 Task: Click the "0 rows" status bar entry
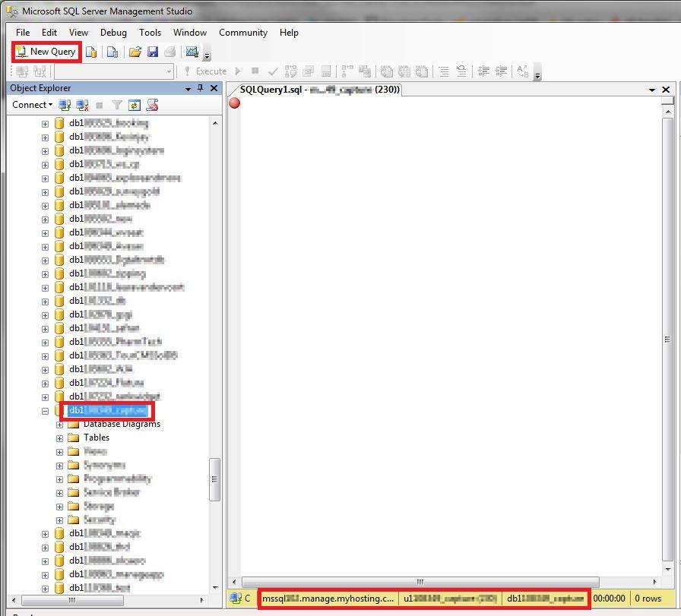[648, 599]
